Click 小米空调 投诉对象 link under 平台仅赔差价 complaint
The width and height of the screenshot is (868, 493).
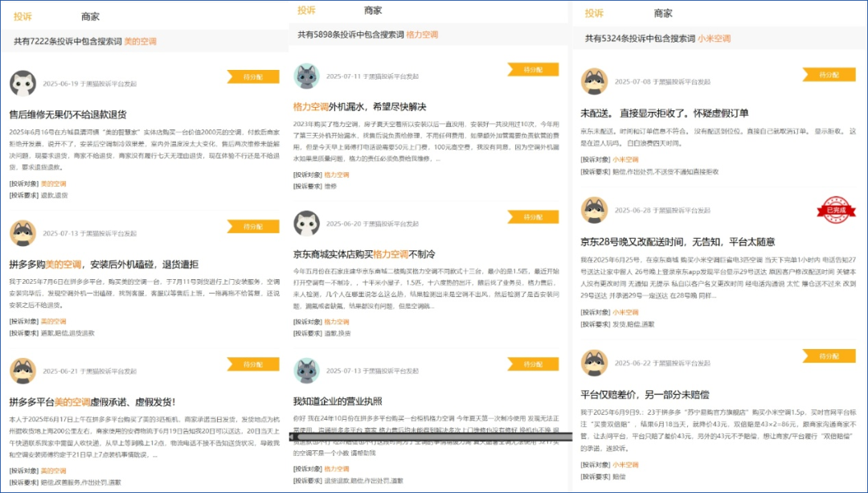click(x=625, y=465)
